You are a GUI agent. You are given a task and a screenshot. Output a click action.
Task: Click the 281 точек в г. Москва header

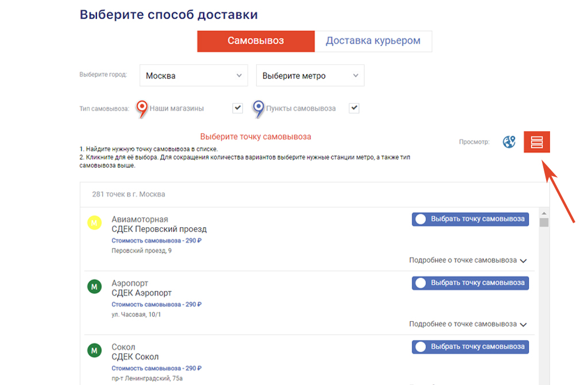[x=129, y=194]
